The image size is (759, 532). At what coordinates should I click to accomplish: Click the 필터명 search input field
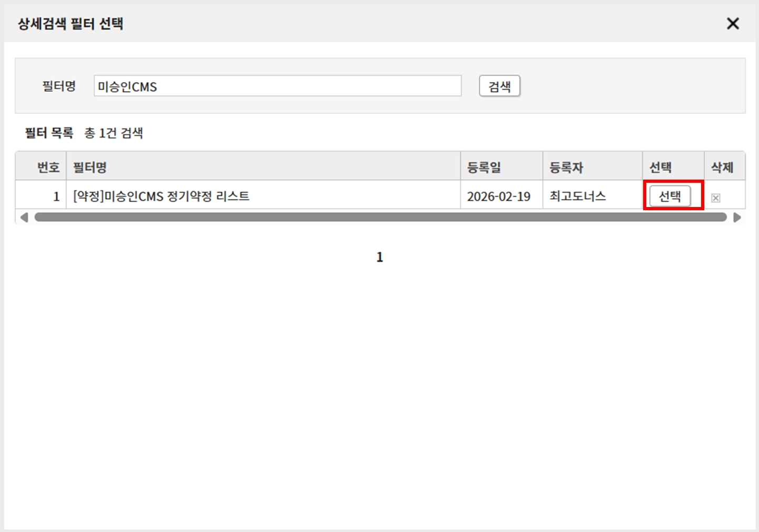tap(278, 86)
